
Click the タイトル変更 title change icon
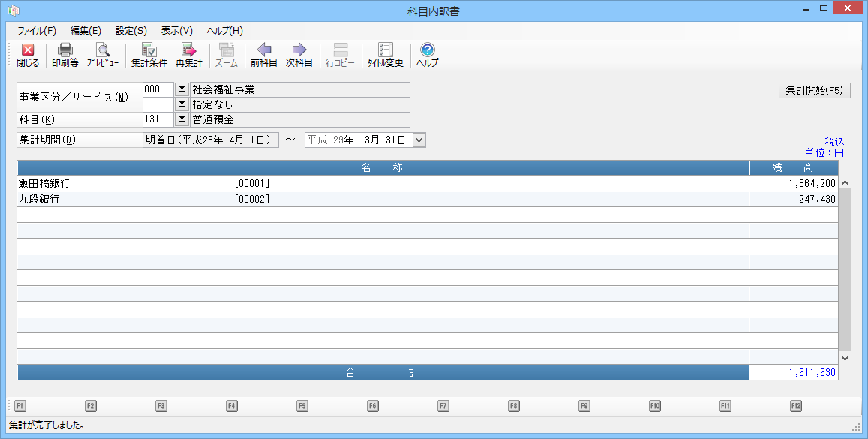pos(385,55)
